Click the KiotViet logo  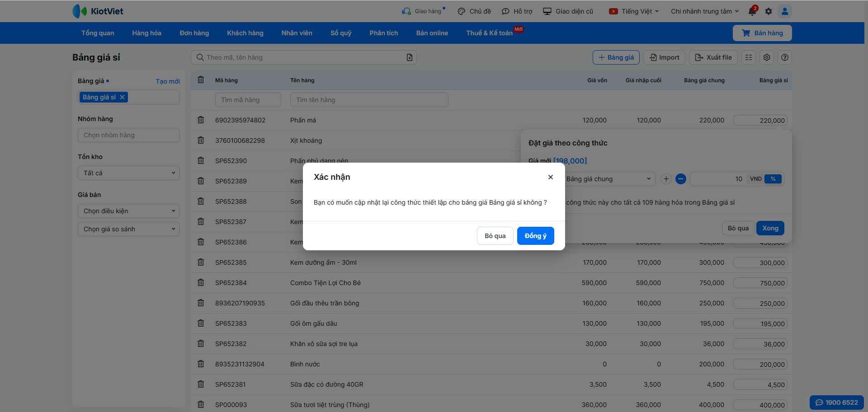[x=98, y=11]
